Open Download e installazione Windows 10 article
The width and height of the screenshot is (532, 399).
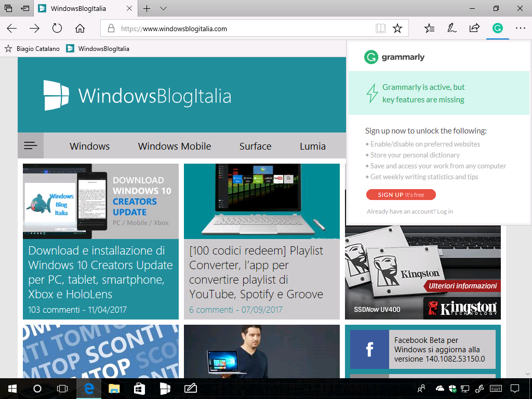point(100,272)
